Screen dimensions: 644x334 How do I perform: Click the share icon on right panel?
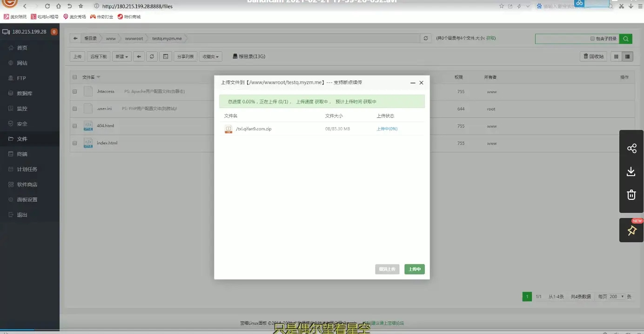click(631, 149)
